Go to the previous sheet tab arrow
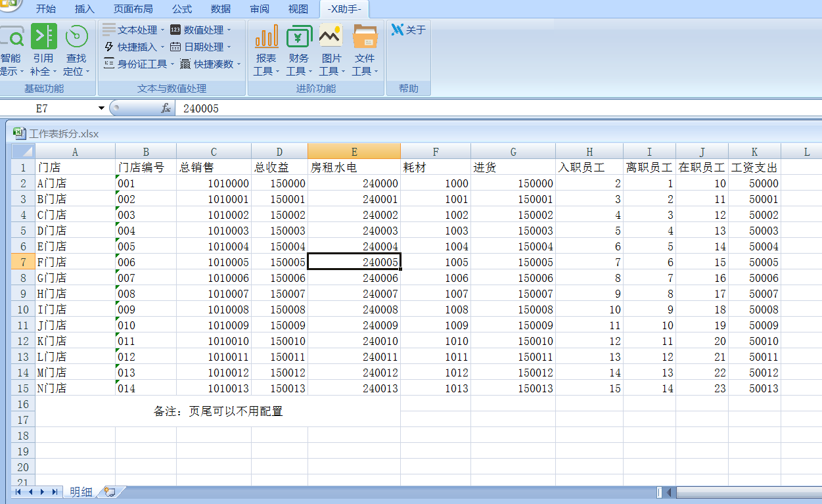Viewport: 822px width, 504px height. pos(30,492)
